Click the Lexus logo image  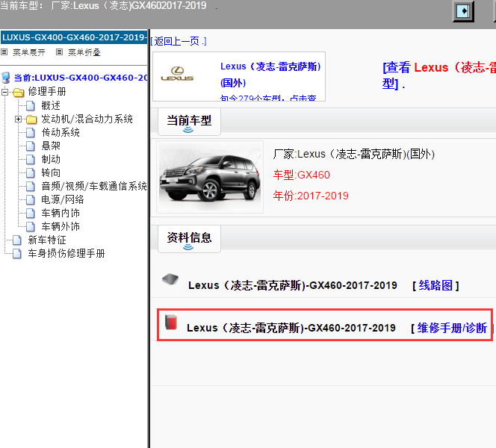(x=177, y=74)
